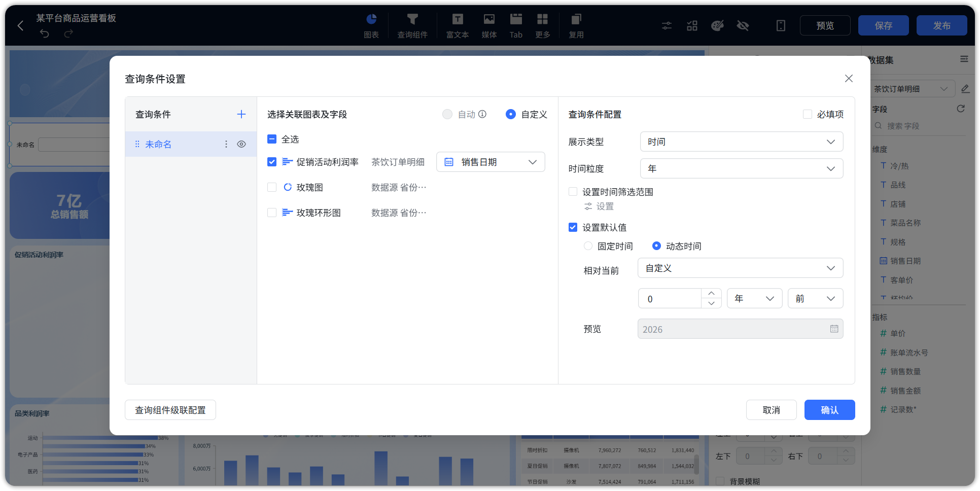Screen dimensions: 980x491
Task: Enable 设置时间筛选范围 checkbox
Action: 573,192
